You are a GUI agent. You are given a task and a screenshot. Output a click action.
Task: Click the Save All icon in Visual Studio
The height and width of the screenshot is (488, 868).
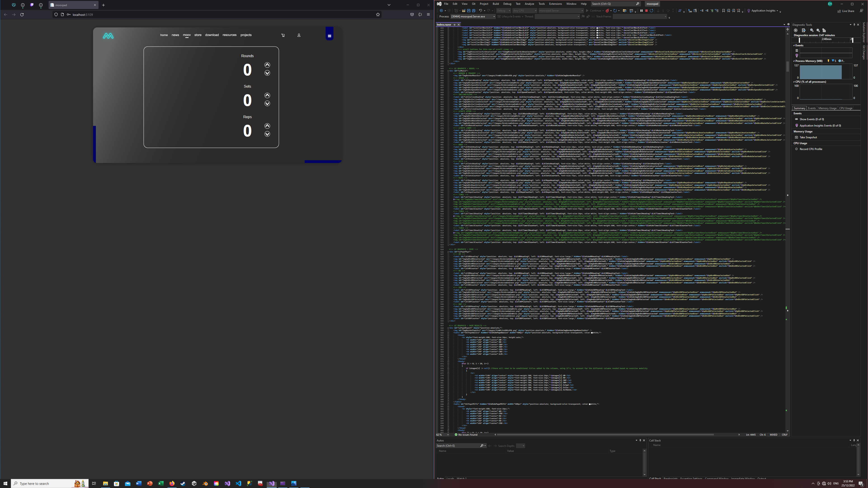[x=474, y=11]
